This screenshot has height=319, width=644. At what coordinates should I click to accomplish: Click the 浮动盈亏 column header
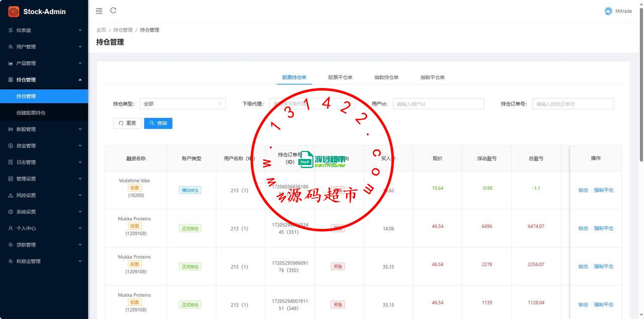487,158
